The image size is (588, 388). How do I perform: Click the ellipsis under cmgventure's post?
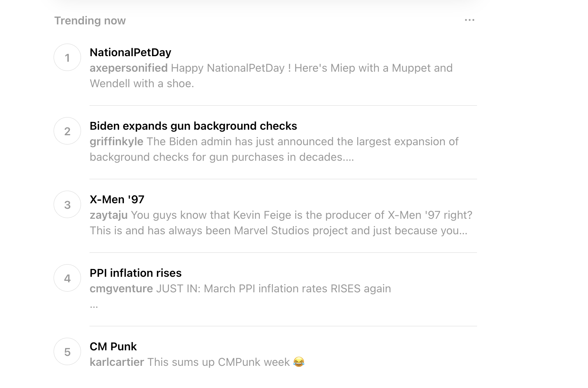point(94,306)
